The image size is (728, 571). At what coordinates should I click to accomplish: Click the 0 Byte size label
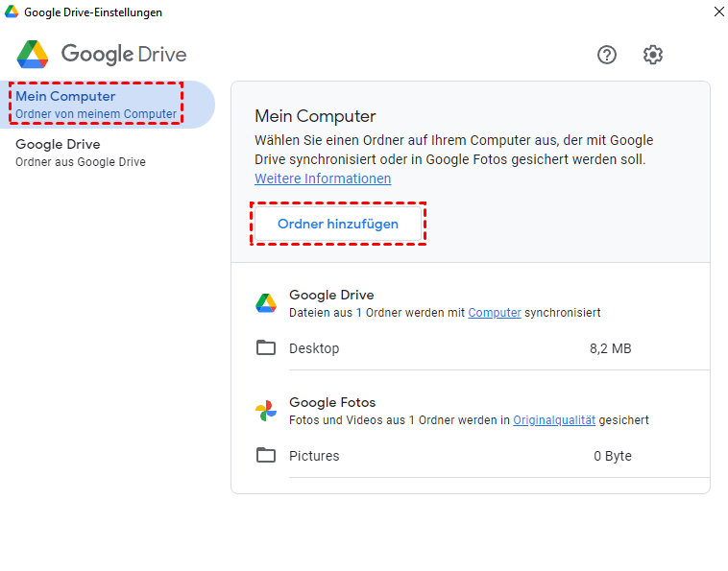(x=613, y=456)
